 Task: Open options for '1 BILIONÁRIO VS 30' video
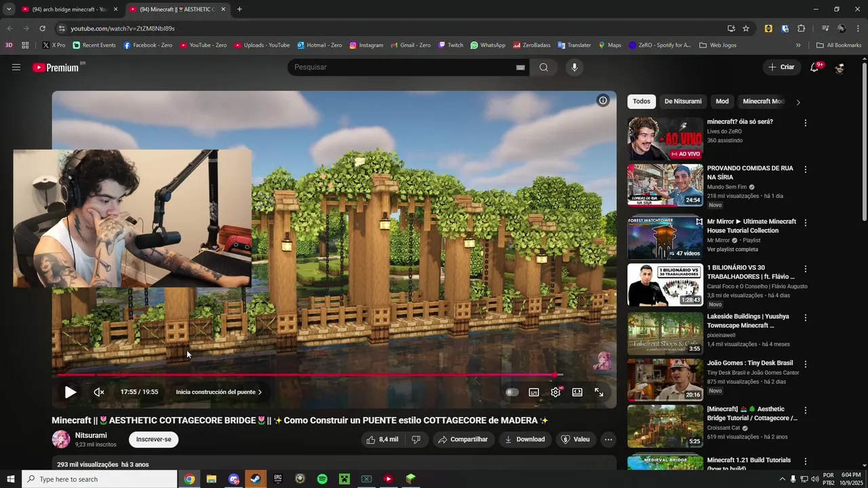click(805, 268)
